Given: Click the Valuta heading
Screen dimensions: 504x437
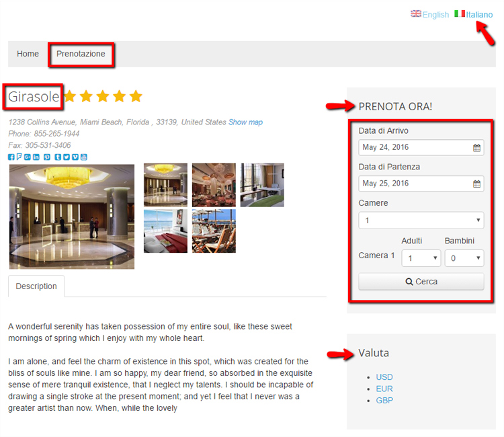Looking at the screenshot, I should 374,353.
